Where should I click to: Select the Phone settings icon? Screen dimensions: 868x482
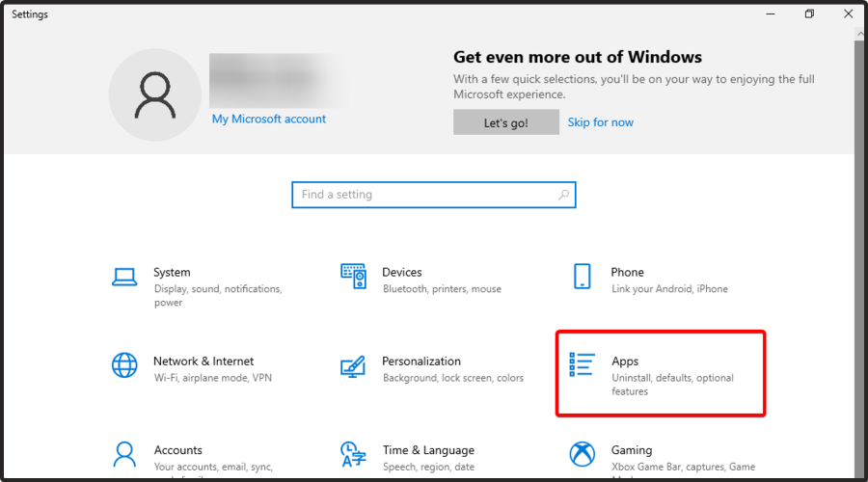[582, 277]
